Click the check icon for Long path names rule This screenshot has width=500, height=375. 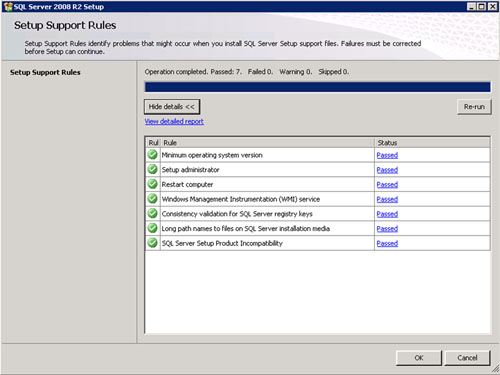[153, 228]
